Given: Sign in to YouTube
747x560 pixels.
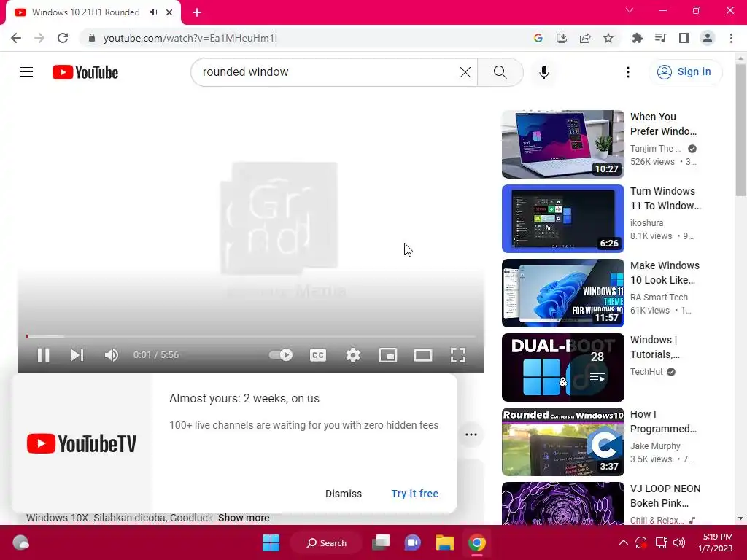Looking at the screenshot, I should tap(685, 72).
